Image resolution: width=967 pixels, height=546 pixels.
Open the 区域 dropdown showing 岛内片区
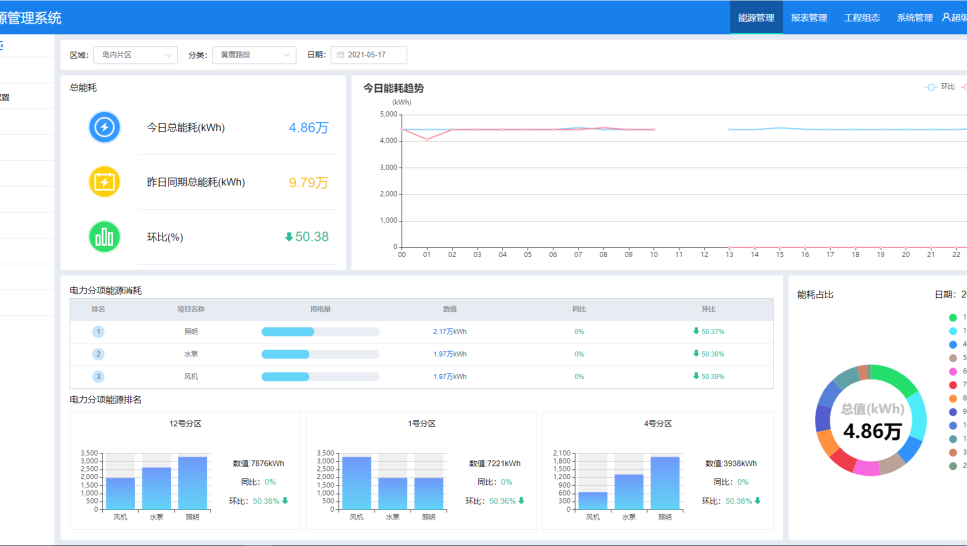point(136,55)
